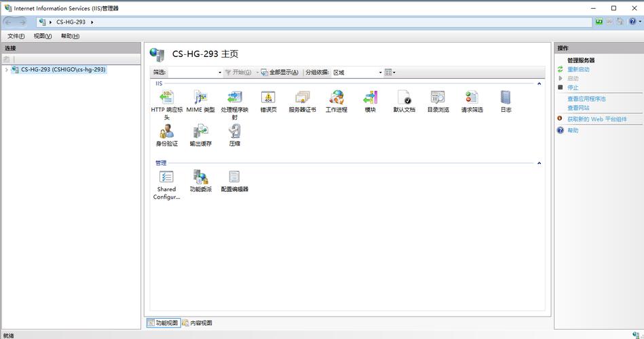Switch to 内容视图 tab

(x=197, y=323)
